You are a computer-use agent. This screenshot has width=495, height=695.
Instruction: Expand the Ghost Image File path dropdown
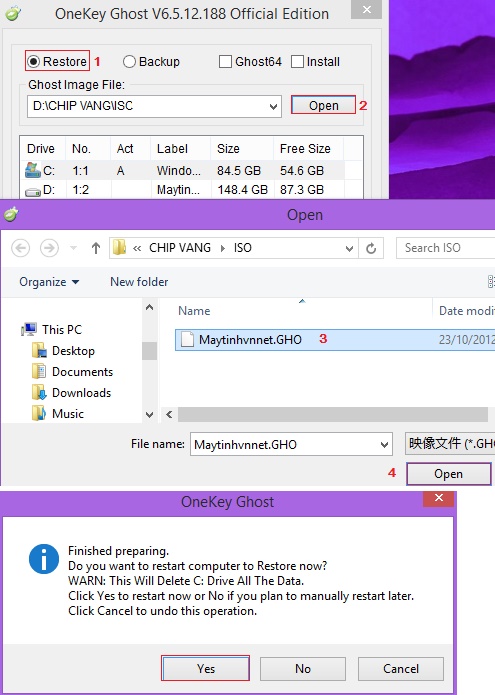click(273, 106)
